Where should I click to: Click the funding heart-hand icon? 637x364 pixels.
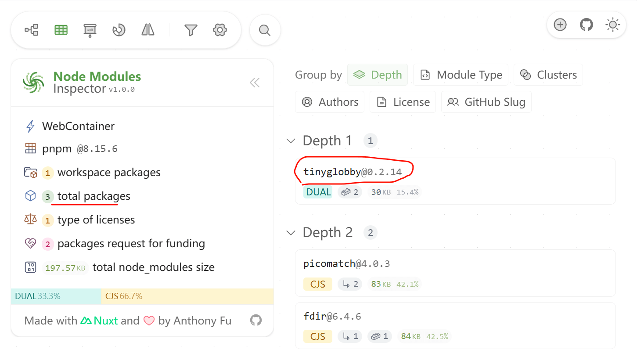click(30, 243)
